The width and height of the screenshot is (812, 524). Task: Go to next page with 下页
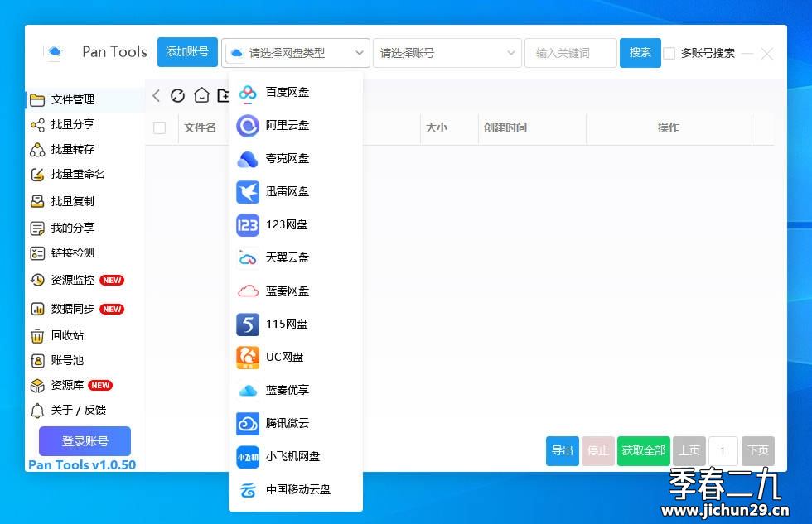pyautogui.click(x=758, y=451)
